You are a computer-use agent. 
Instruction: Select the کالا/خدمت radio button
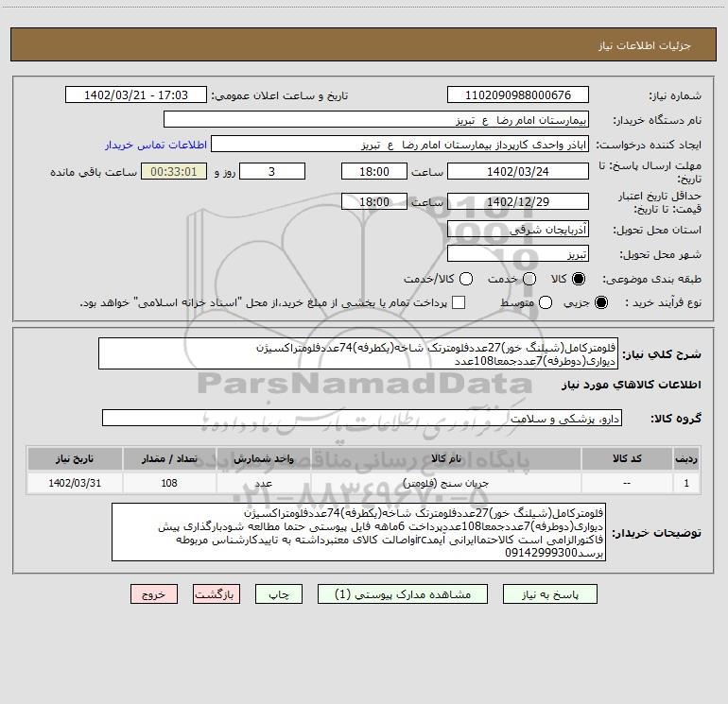coord(466,279)
